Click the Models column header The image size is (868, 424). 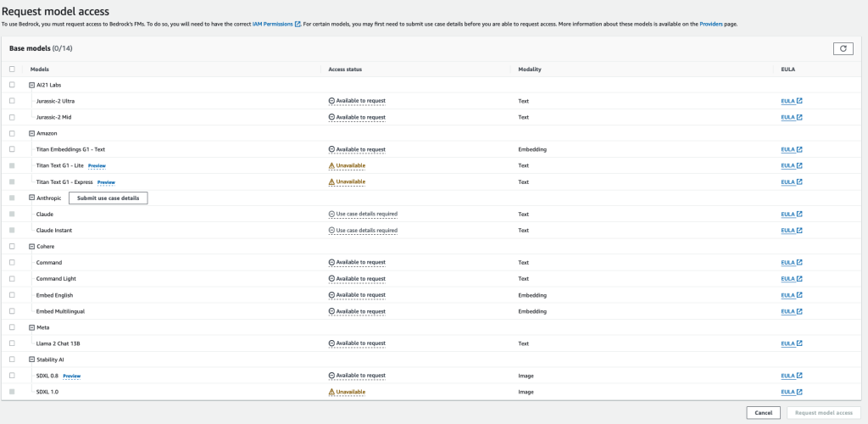click(x=39, y=70)
